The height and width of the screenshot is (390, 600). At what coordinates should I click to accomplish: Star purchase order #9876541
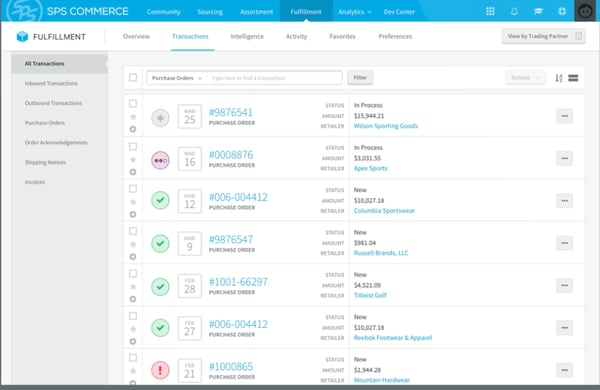click(133, 117)
